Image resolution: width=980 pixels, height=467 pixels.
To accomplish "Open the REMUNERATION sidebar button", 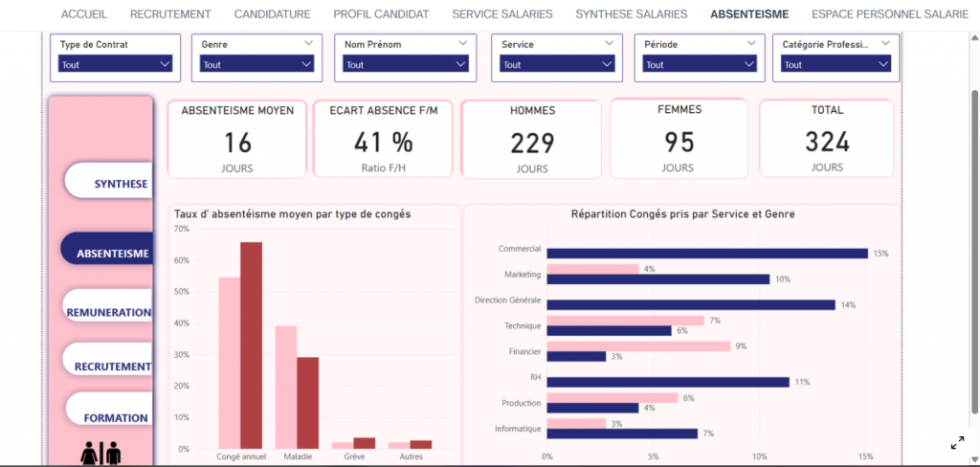I will (x=108, y=312).
